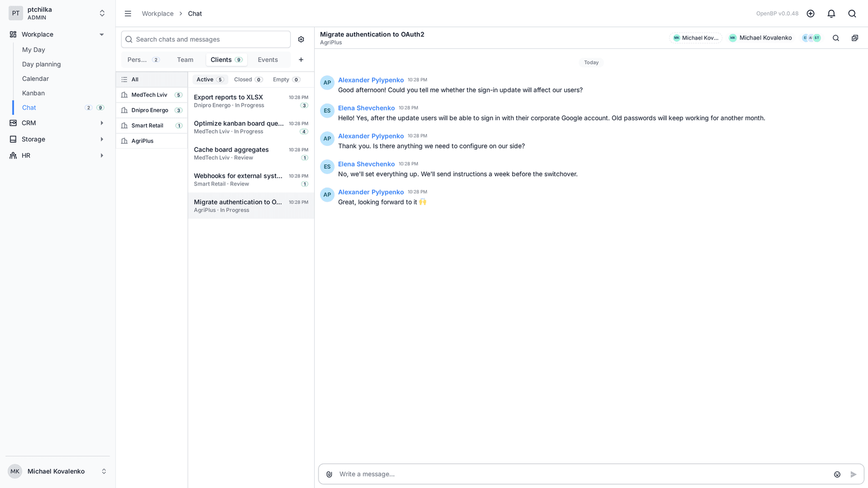
Task: Open the Export reports to XLSX chat
Action: pyautogui.click(x=251, y=101)
